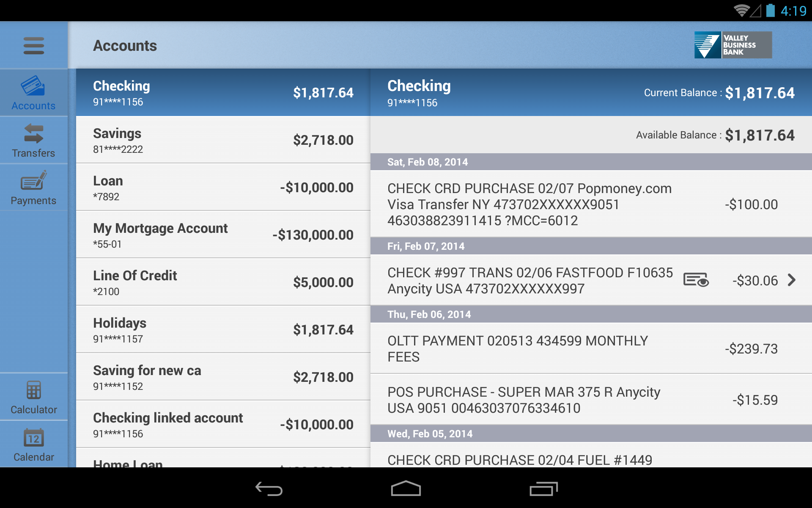Viewport: 812px width, 508px height.
Task: Select the Accounts sidebar icon
Action: (34, 92)
